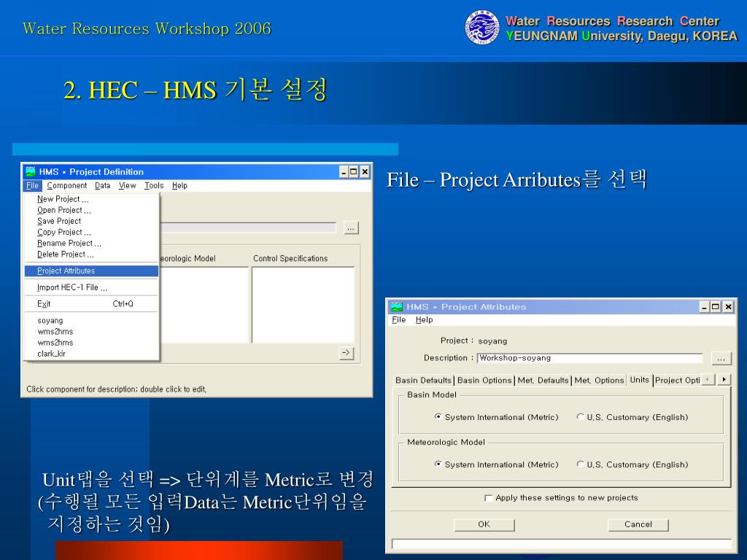Screen dimensions: 747x560
Task: Select Project Attributes menu entry
Action: (91, 271)
